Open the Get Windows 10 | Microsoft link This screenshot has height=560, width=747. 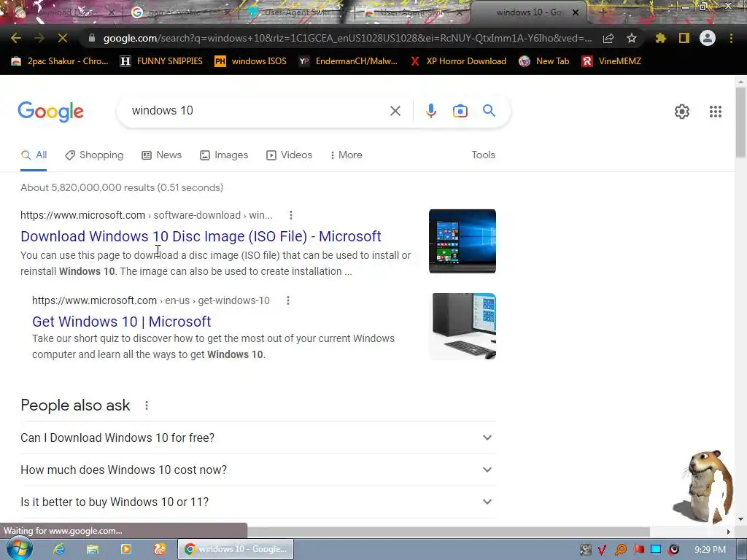(122, 322)
